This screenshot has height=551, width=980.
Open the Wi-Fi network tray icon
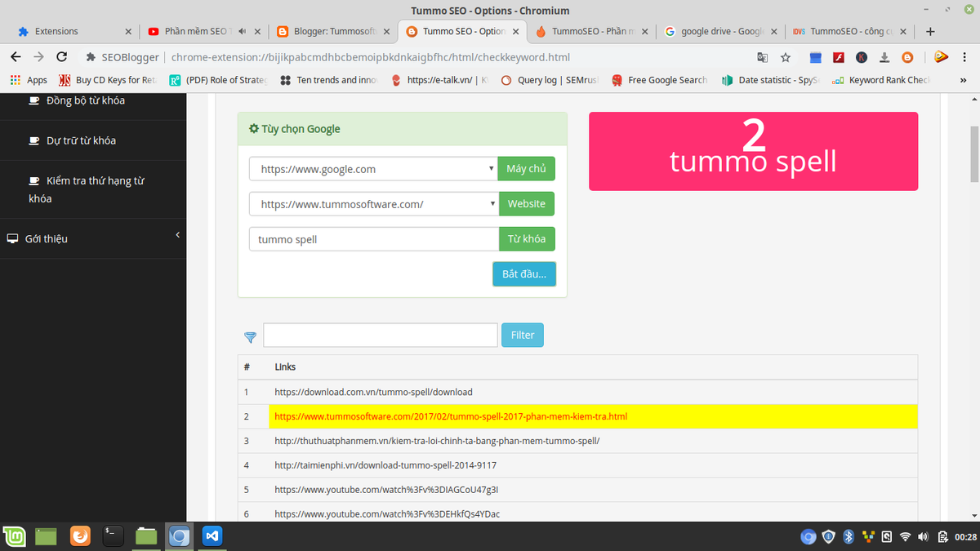905,536
